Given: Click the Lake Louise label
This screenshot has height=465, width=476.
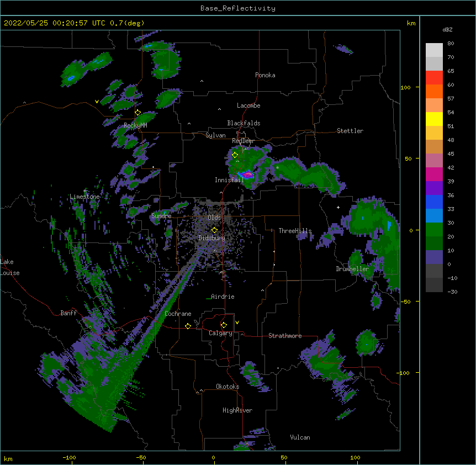Looking at the screenshot, I should pos(10,267).
